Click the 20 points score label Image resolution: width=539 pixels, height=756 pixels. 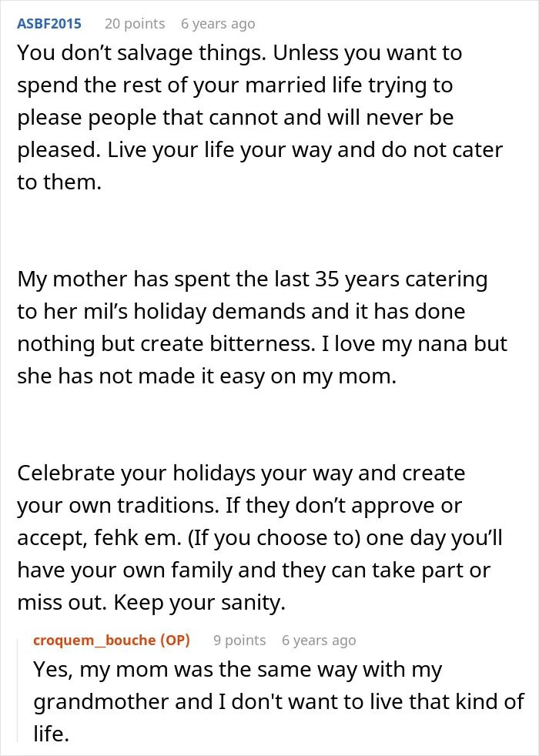(135, 24)
